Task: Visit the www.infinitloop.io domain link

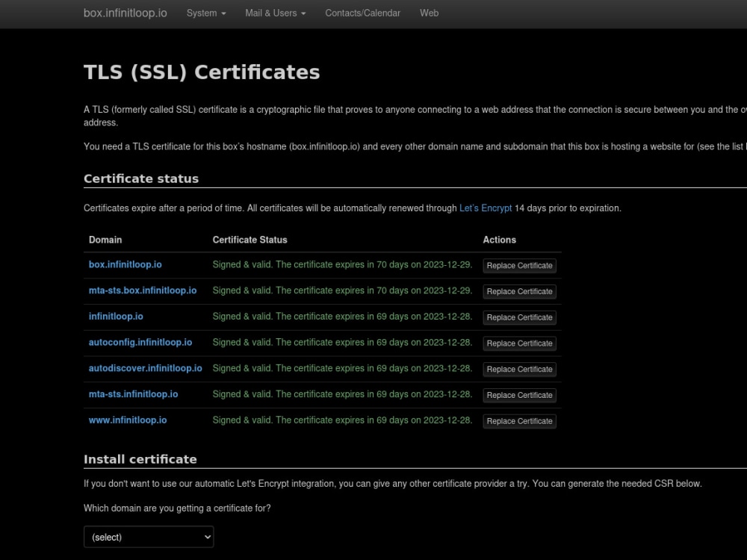Action: click(x=127, y=420)
